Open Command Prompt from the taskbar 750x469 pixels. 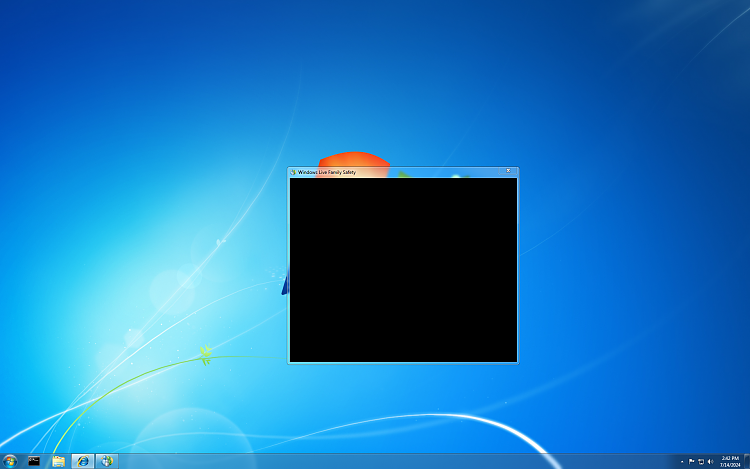coord(34,461)
